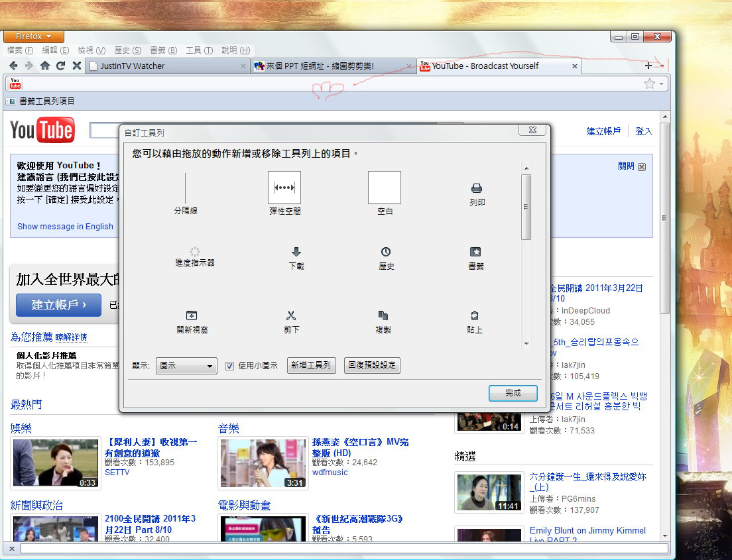This screenshot has width=732, height=560.
Task: Open the 顯示 圖示 dropdown
Action: tap(186, 366)
